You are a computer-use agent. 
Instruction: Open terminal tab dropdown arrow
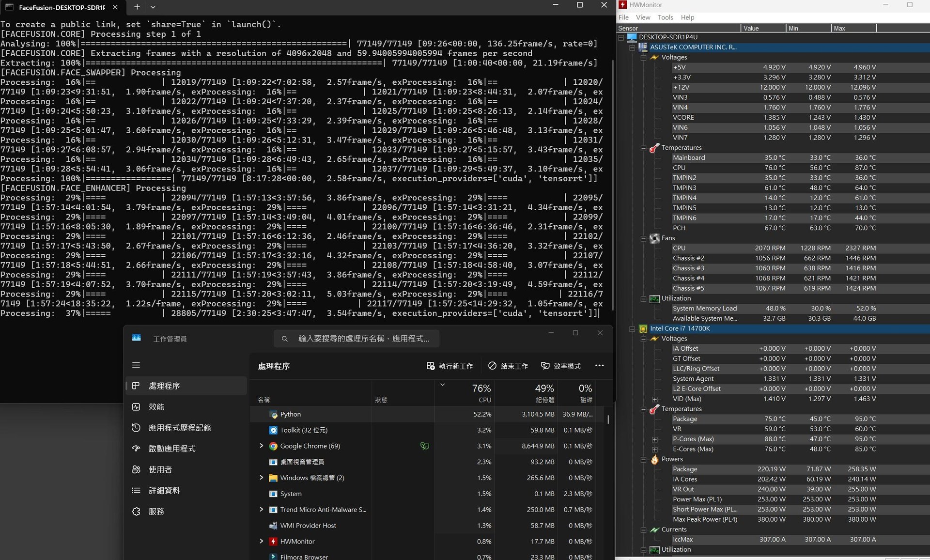click(153, 7)
